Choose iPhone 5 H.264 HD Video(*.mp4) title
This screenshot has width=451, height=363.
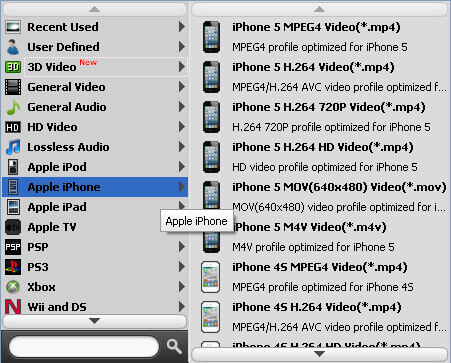point(323,147)
